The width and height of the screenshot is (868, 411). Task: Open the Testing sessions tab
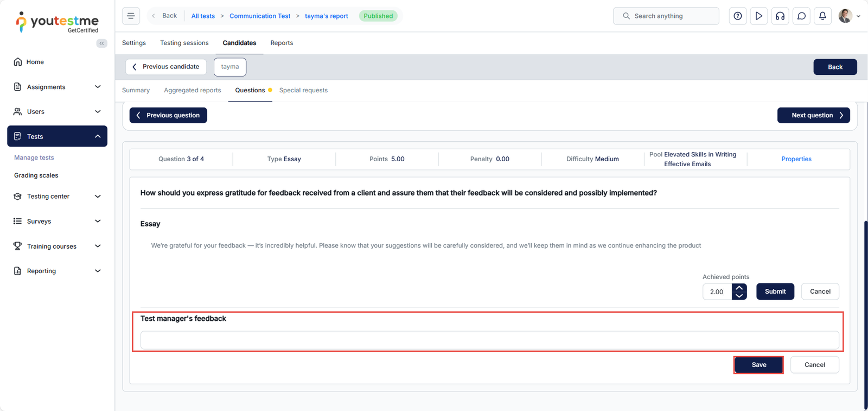pos(184,43)
